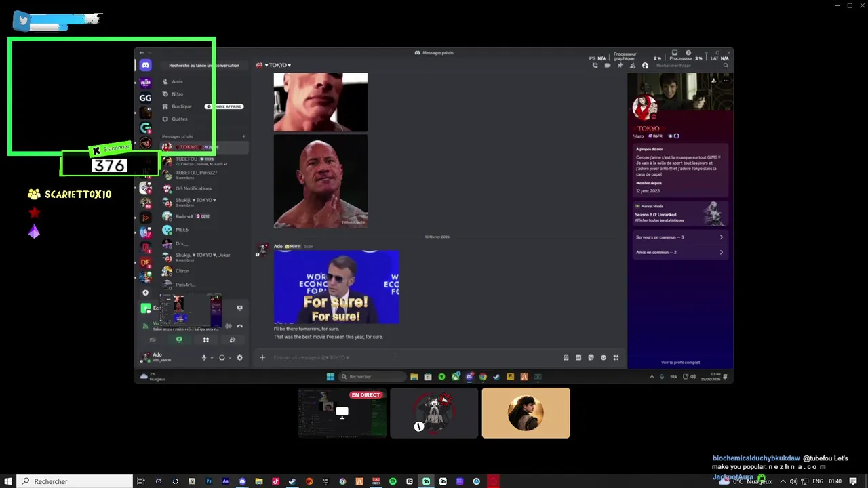Open profile more options three dots

point(726,80)
